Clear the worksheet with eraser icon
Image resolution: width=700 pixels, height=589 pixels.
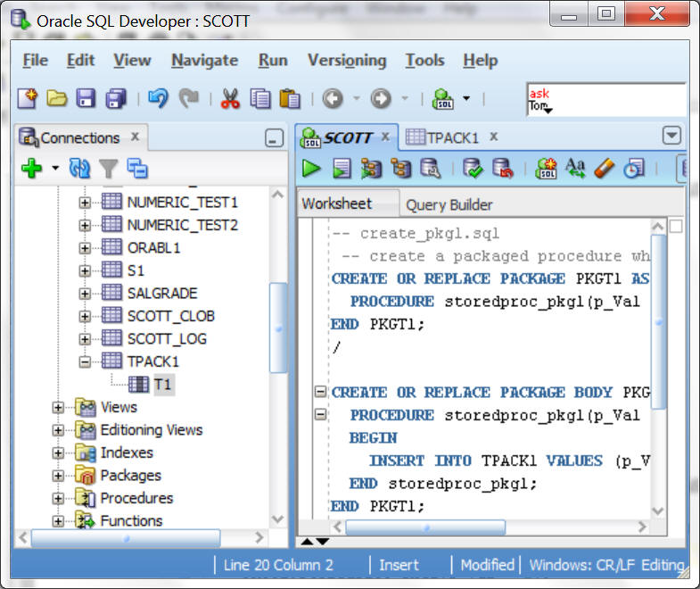click(x=605, y=169)
